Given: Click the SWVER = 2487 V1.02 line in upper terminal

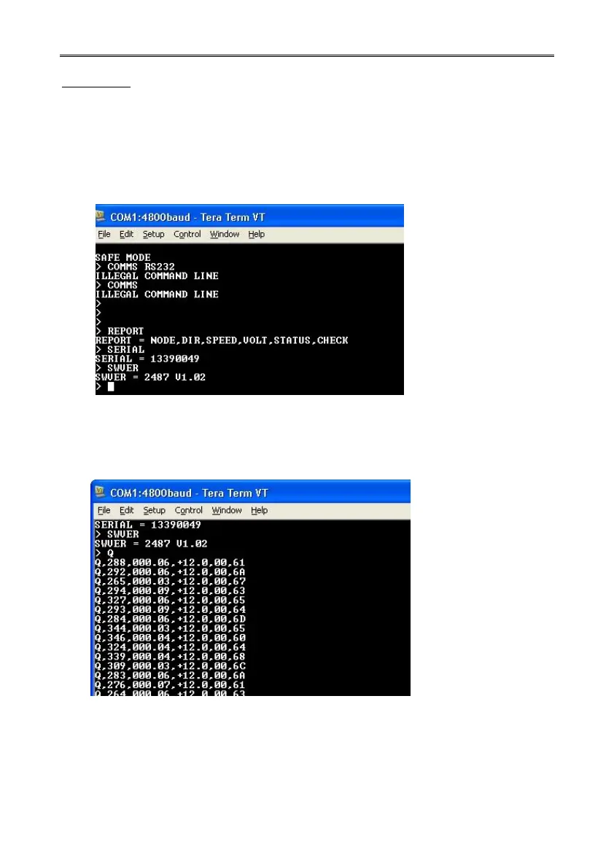Looking at the screenshot, I should (151, 377).
